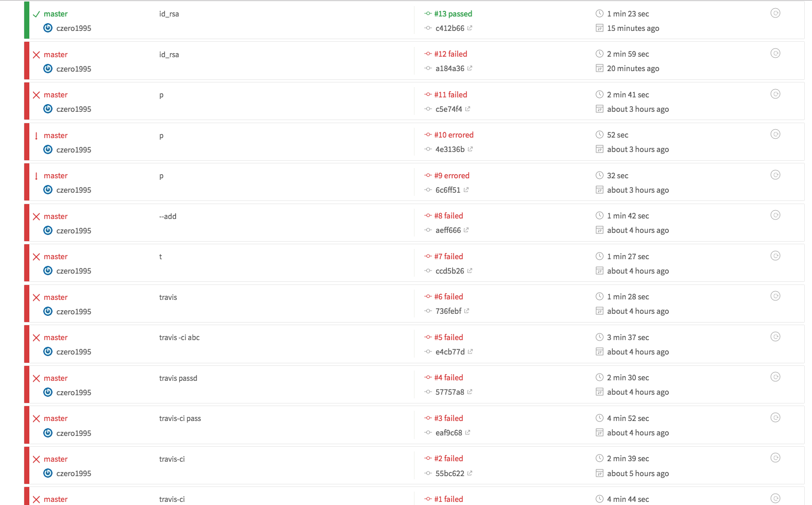Click the restart icon for build #12
The height and width of the screenshot is (505, 812).
[775, 54]
